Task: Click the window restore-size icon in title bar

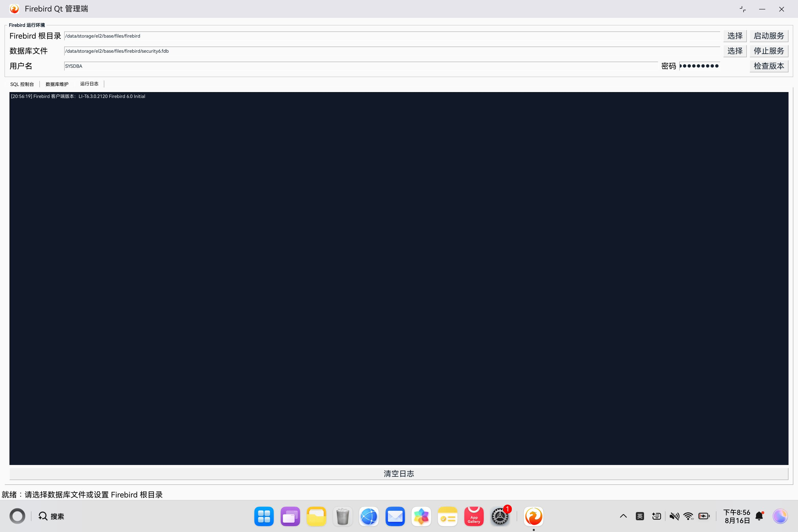Action: click(743, 9)
